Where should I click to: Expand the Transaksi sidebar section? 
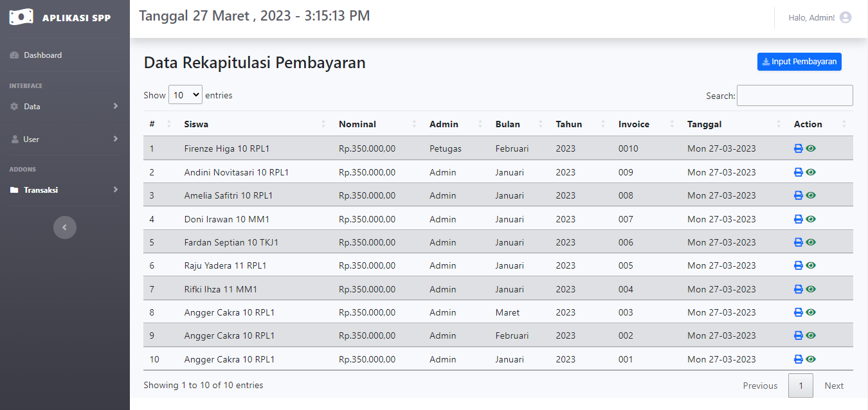point(64,190)
